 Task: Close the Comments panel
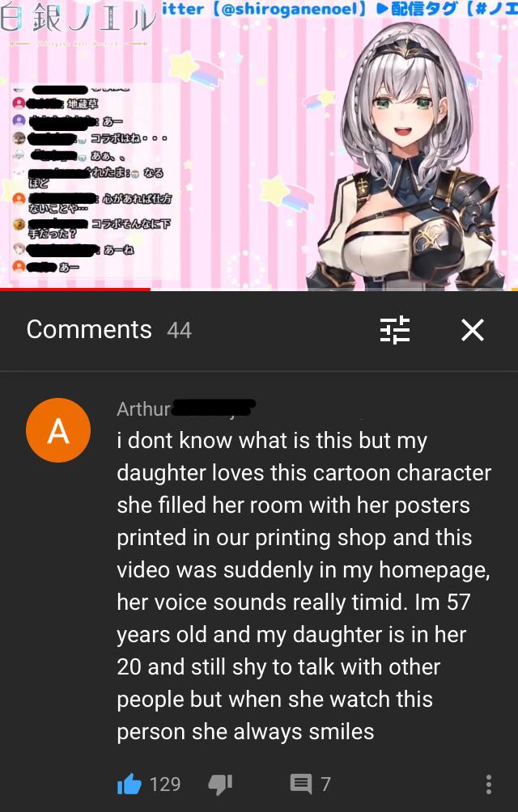click(x=473, y=330)
